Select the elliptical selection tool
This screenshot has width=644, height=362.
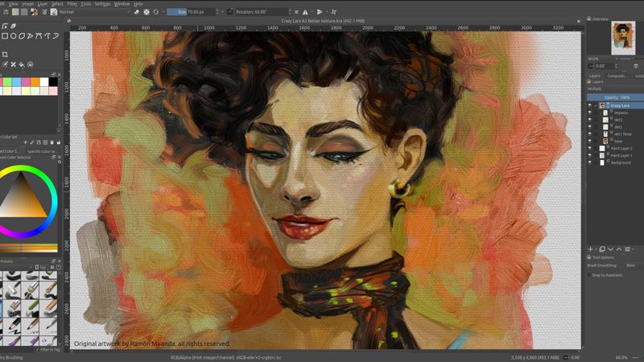[x=14, y=36]
